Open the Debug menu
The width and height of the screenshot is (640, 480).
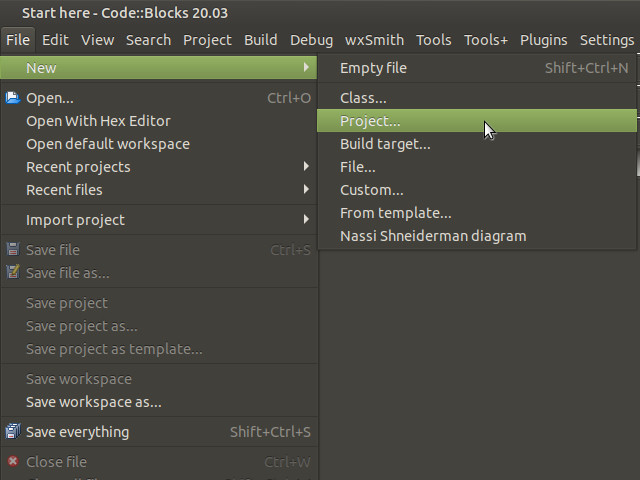311,40
